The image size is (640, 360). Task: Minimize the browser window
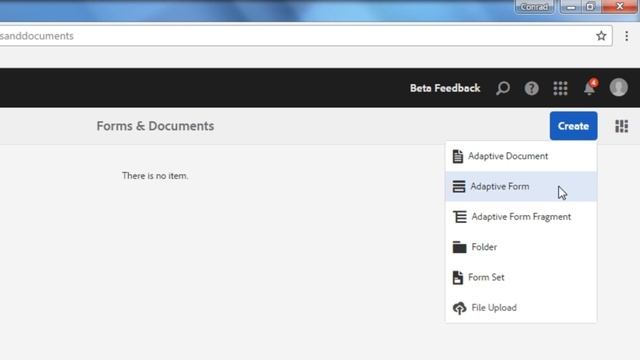(571, 7)
